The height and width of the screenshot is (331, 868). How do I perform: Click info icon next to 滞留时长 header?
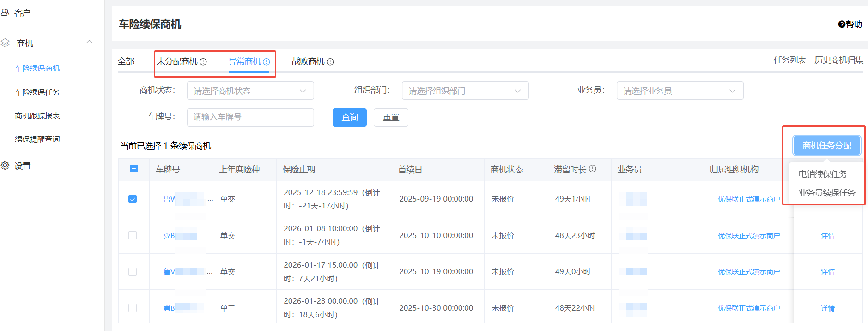[x=593, y=169]
